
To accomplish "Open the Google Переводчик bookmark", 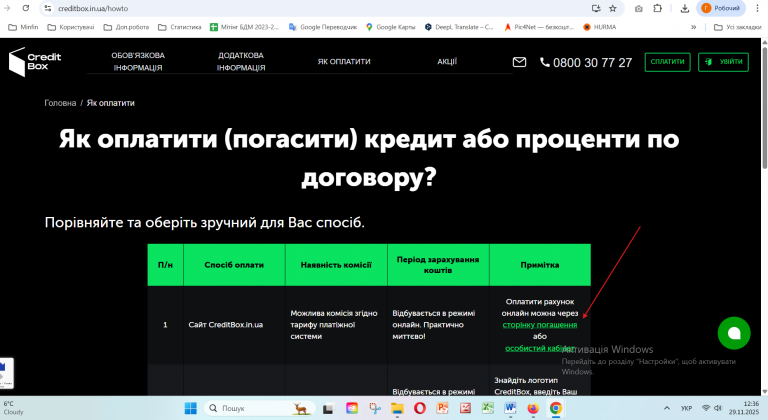I will click(x=323, y=27).
